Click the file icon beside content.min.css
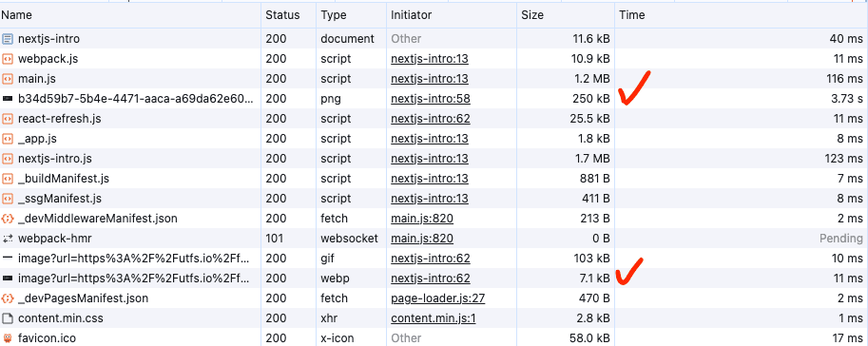This screenshot has height=346, width=868. tap(8, 318)
